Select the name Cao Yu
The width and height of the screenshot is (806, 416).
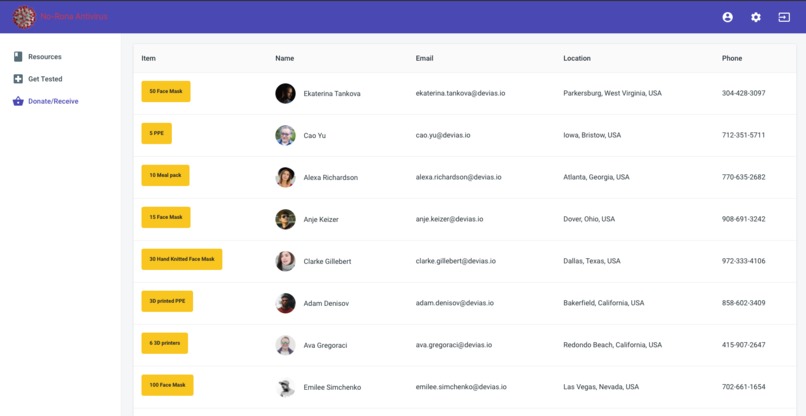[x=315, y=136]
